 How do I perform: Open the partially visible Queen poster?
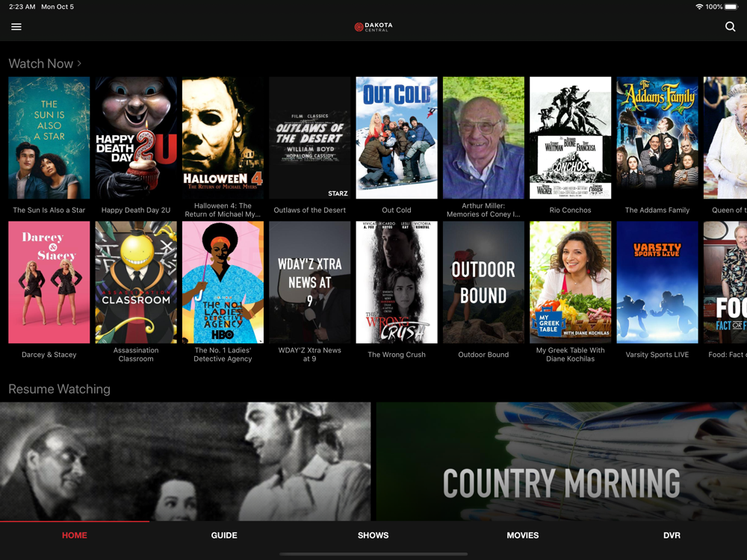(725, 137)
